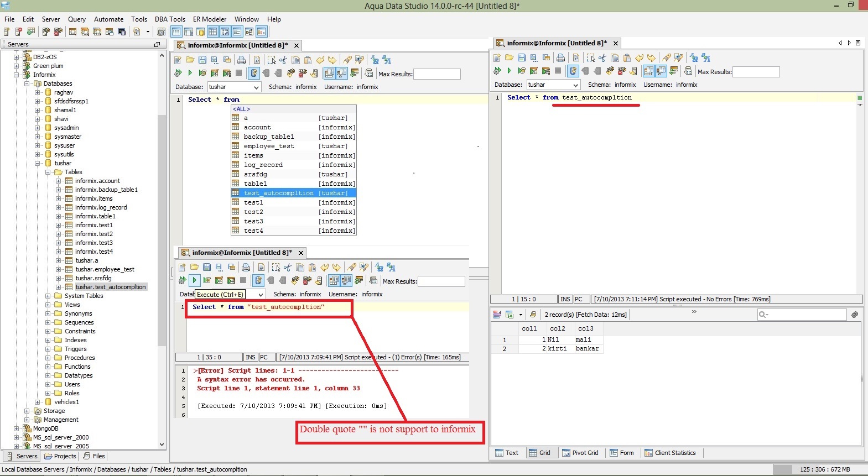Click Save results icon in right results toolbar
Screen dimensions: 868x476
coord(510,314)
